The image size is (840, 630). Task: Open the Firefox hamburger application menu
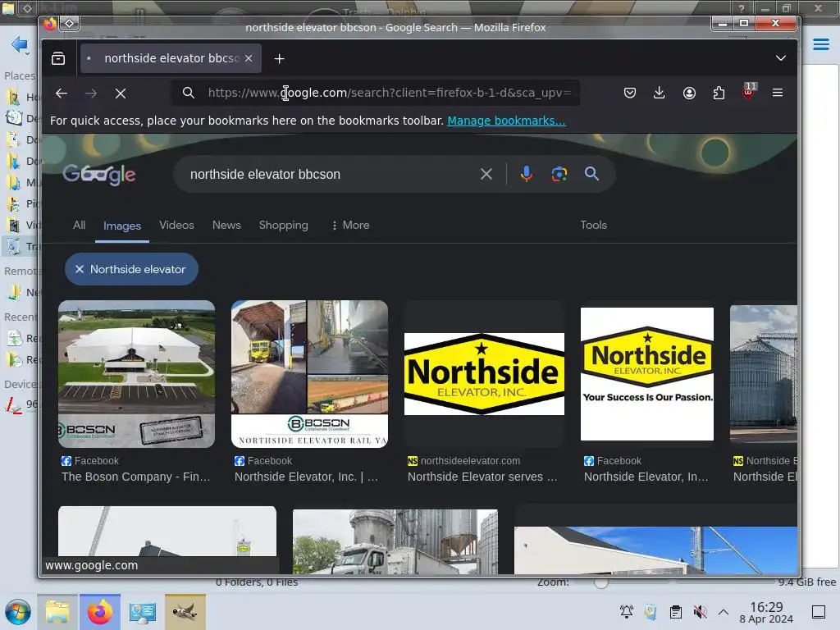coord(778,93)
